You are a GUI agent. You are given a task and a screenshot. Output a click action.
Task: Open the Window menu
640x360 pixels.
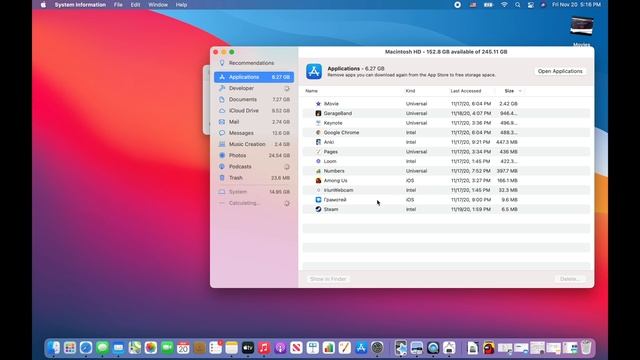click(158, 5)
